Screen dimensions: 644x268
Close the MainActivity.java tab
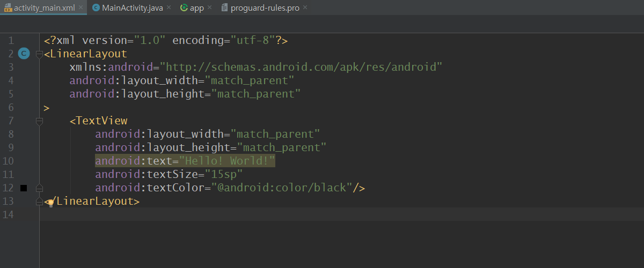coord(167,8)
